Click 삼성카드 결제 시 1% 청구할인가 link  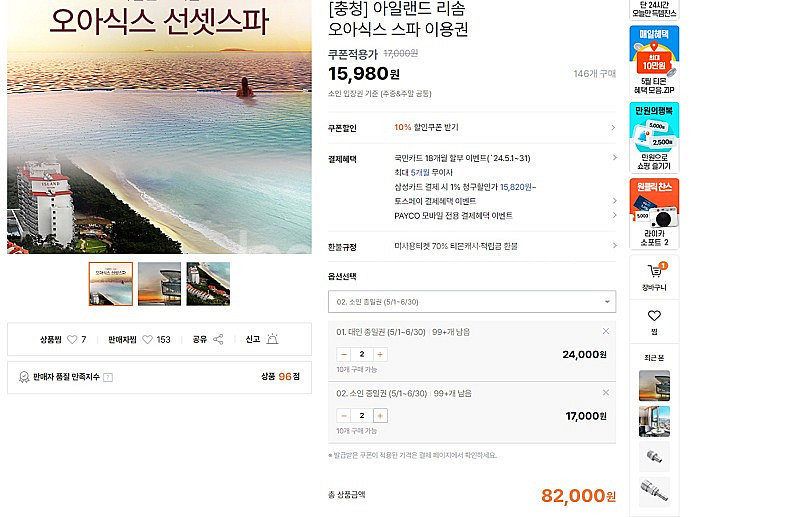coord(465,187)
